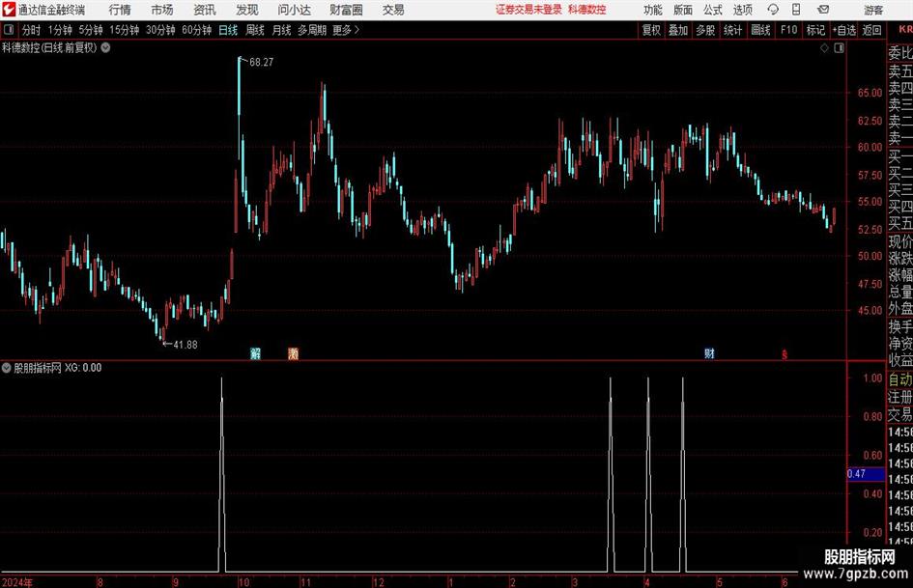
Task: Open the 选项 menu
Action: tap(742, 10)
